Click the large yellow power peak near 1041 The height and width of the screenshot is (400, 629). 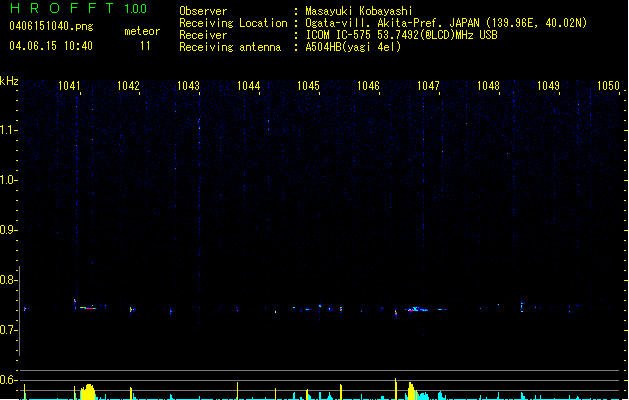pos(87,392)
